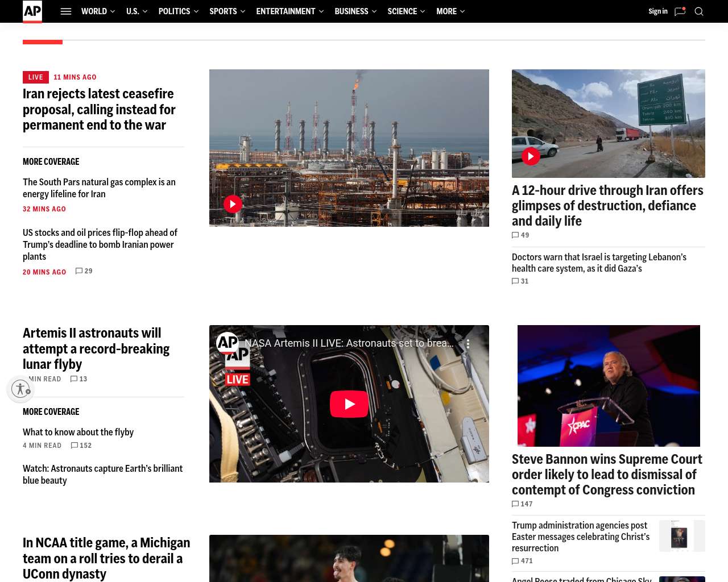Read Steve Bannon Supreme Court headline
The width and height of the screenshot is (728, 582).
point(607,475)
